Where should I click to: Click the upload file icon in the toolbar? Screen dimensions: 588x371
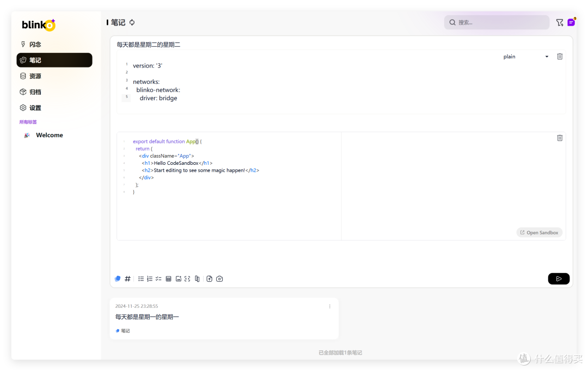[x=209, y=279]
